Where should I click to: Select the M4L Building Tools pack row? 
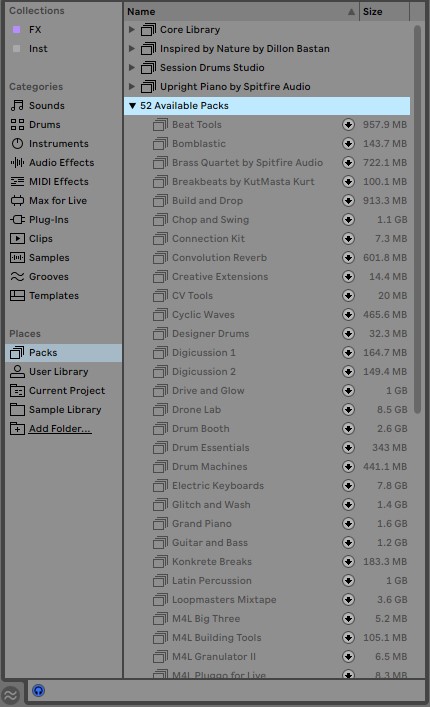coord(267,638)
